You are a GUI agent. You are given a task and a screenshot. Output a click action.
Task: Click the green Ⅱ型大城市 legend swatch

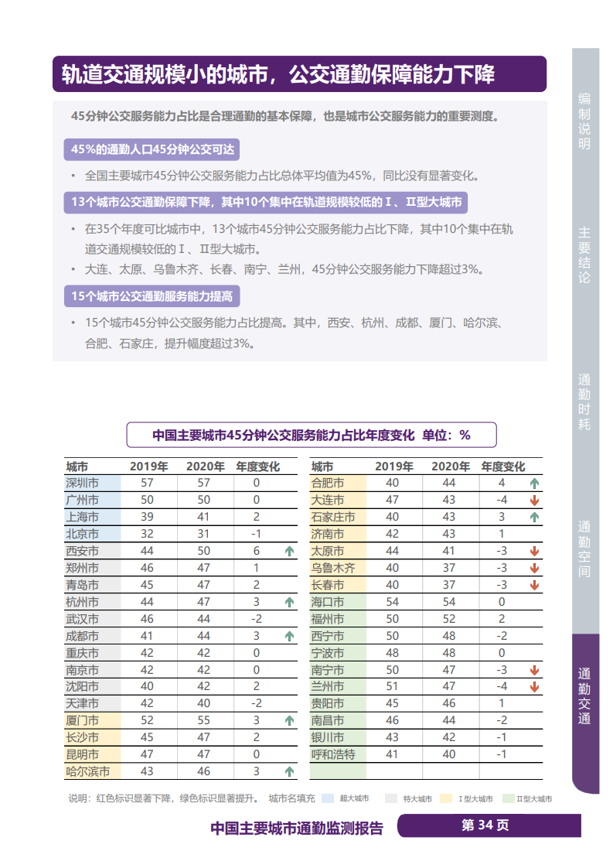(508, 798)
